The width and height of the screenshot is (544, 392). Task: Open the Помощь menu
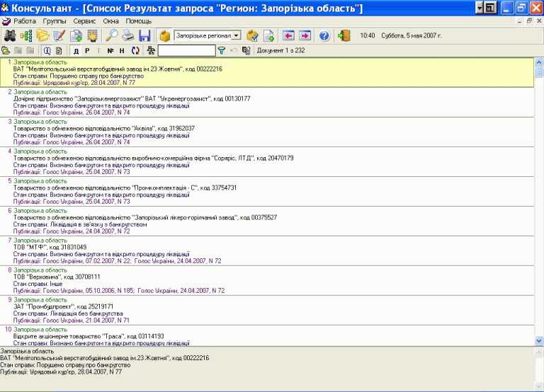(139, 21)
